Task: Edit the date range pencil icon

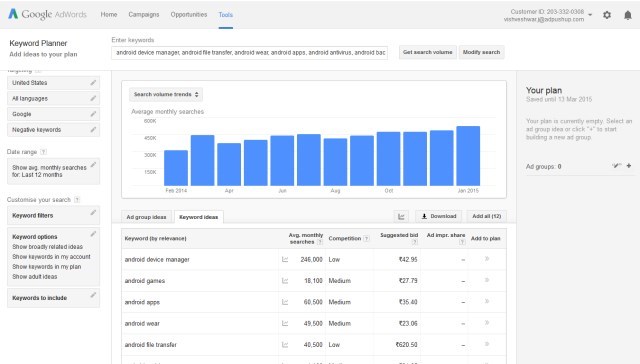Action: [93, 164]
